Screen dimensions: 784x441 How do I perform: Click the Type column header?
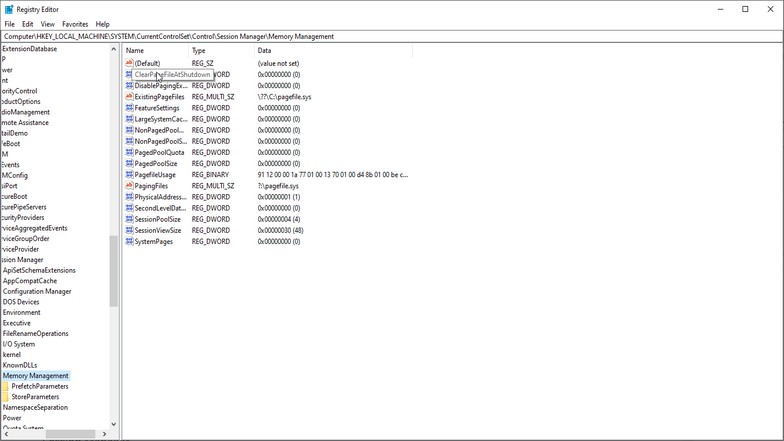pos(199,50)
